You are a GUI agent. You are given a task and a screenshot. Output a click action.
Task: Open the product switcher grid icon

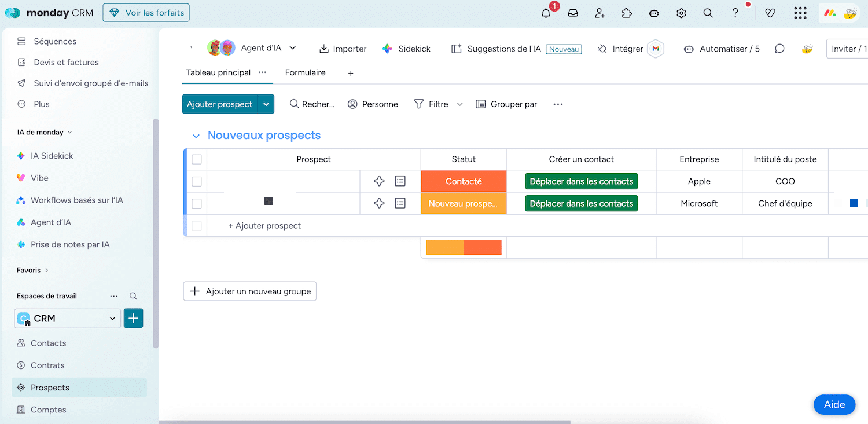800,13
